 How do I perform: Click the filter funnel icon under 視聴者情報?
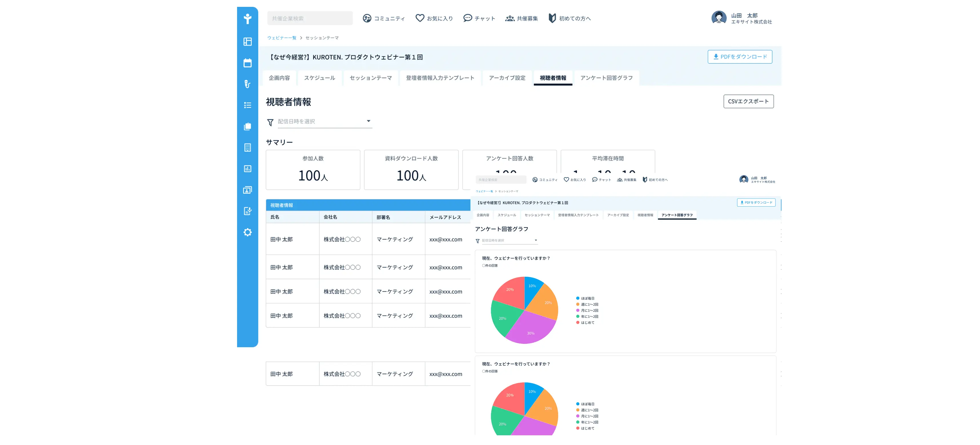coord(270,122)
